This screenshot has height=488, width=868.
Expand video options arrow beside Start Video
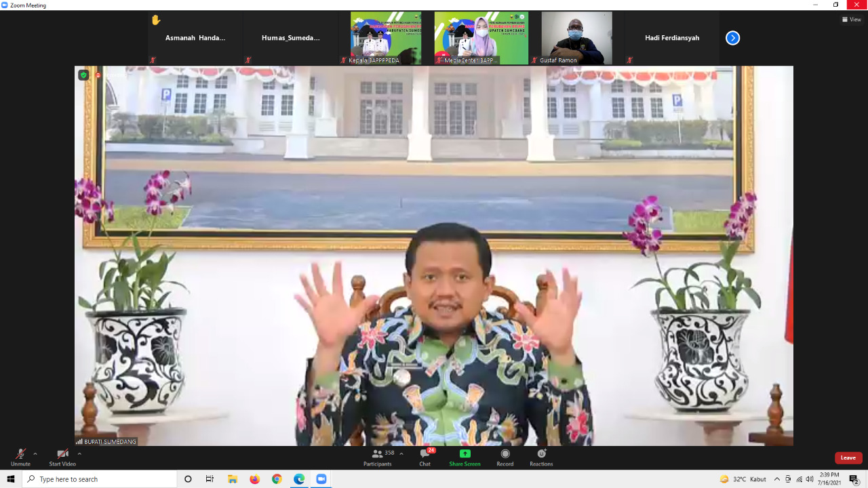[79, 453]
